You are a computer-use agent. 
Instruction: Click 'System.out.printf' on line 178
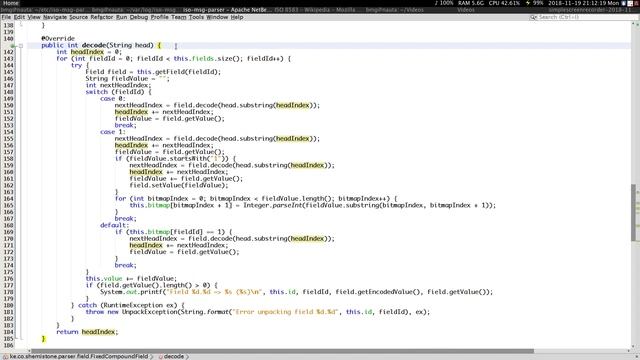coord(131,292)
